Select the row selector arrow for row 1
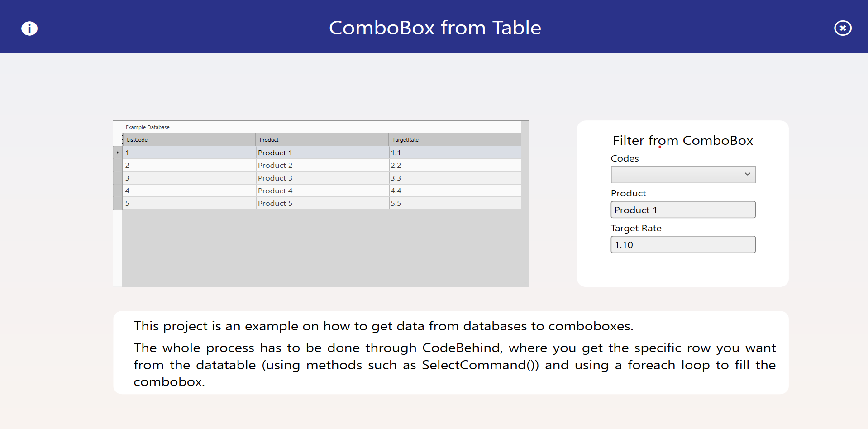 click(118, 153)
